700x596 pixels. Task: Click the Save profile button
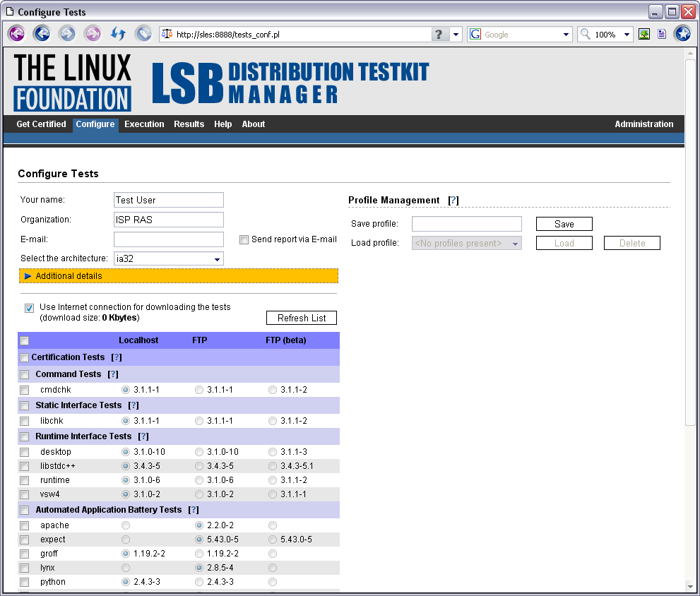pos(564,224)
